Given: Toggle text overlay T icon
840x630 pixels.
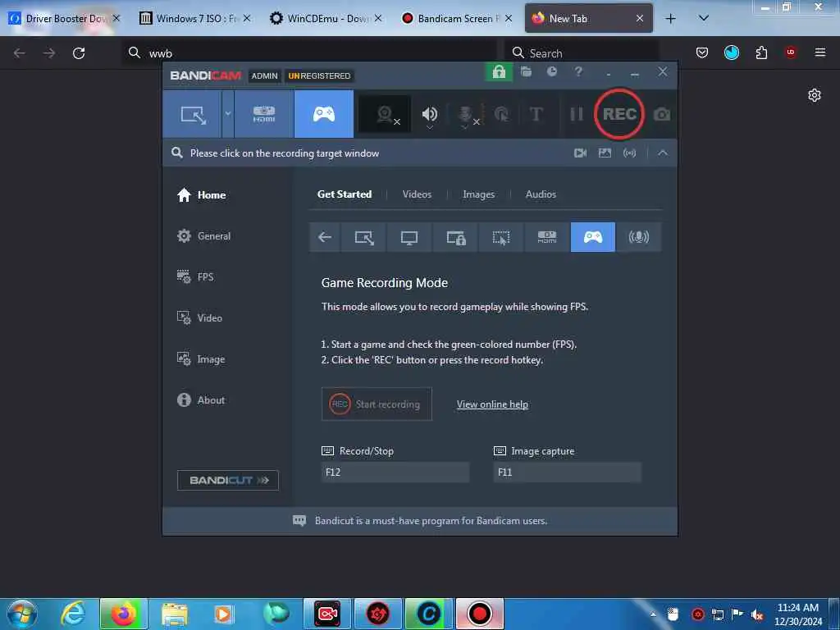Looking at the screenshot, I should click(x=536, y=114).
